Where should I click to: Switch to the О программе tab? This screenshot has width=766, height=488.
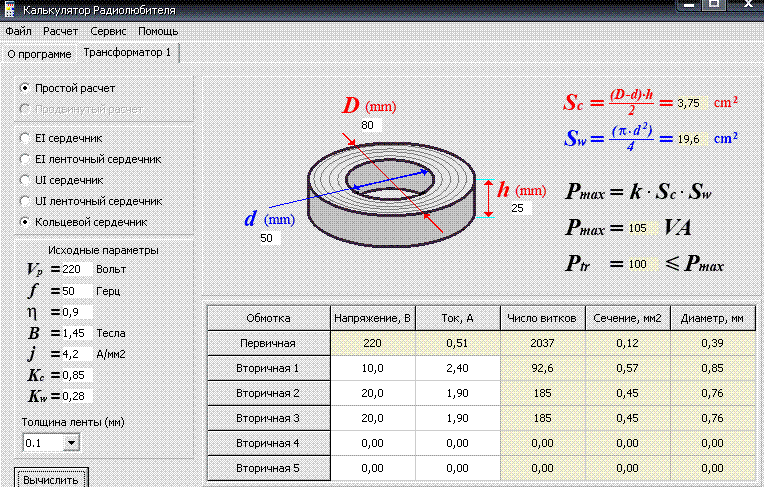[x=39, y=53]
